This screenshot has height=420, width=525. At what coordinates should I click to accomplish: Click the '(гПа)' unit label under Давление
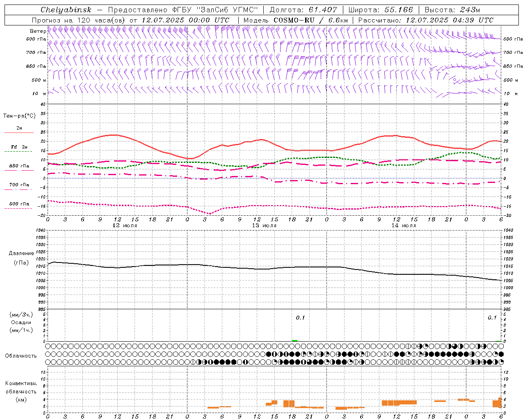point(21,262)
